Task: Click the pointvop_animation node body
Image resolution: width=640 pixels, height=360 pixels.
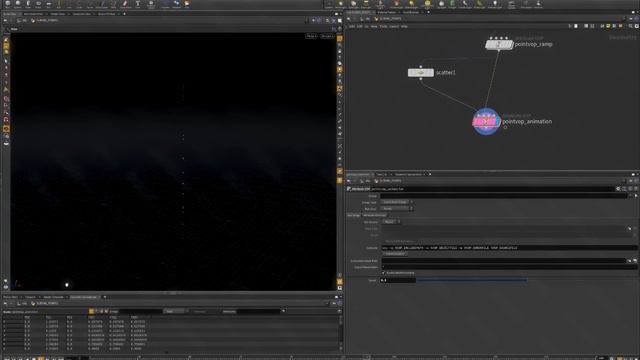Action: click(x=486, y=121)
